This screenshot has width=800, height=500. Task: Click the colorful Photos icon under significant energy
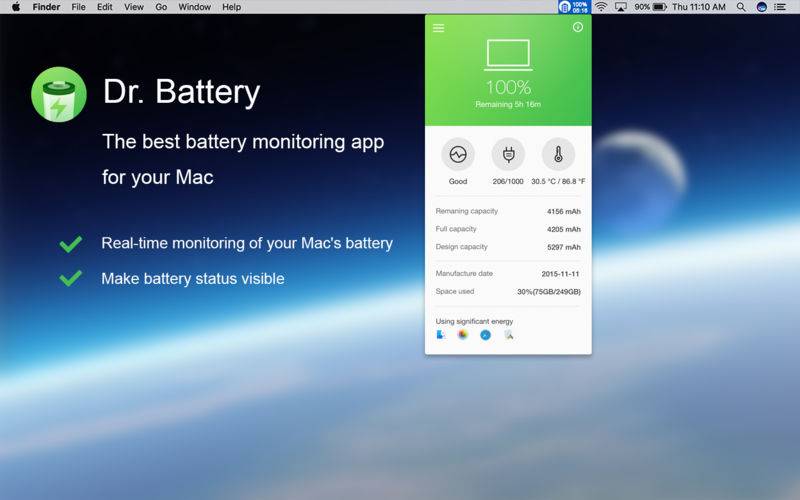pyautogui.click(x=463, y=335)
